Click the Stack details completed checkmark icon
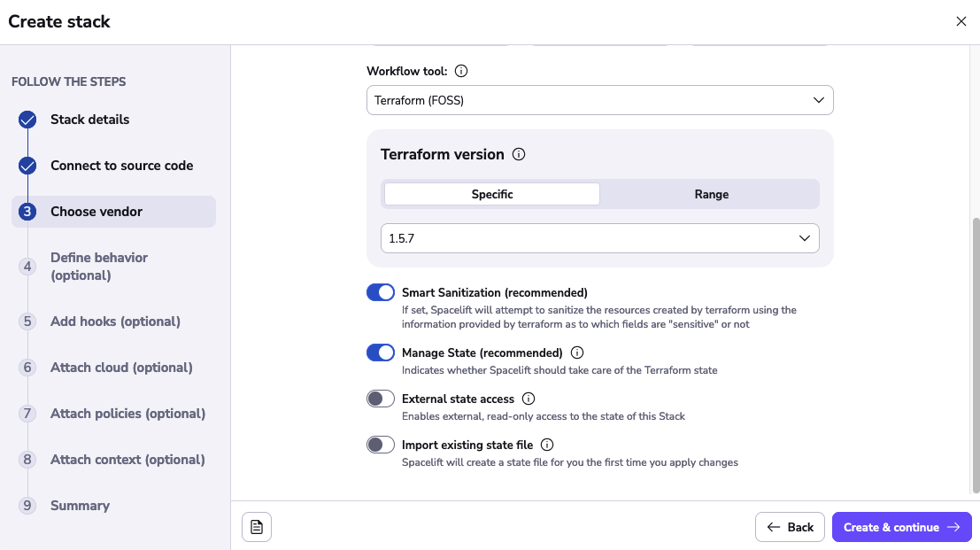 tap(27, 120)
